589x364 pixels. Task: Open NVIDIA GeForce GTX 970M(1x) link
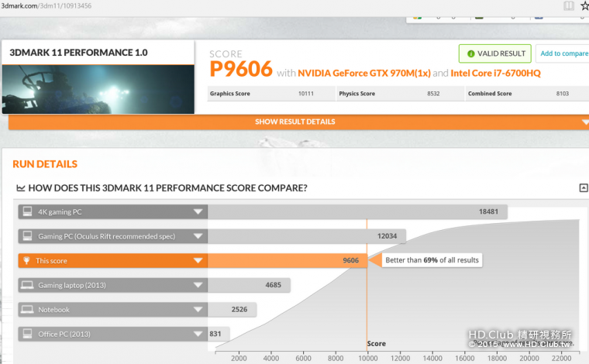364,73
